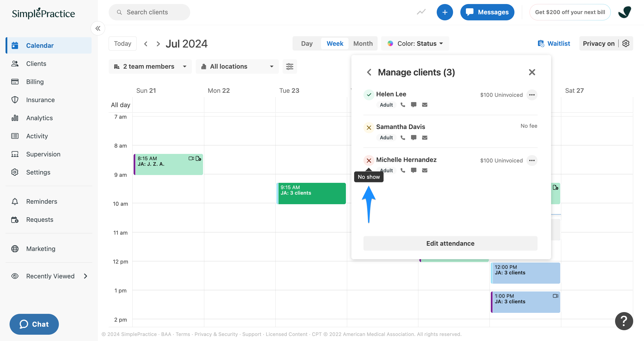Open Activity in sidebar

pos(49,136)
